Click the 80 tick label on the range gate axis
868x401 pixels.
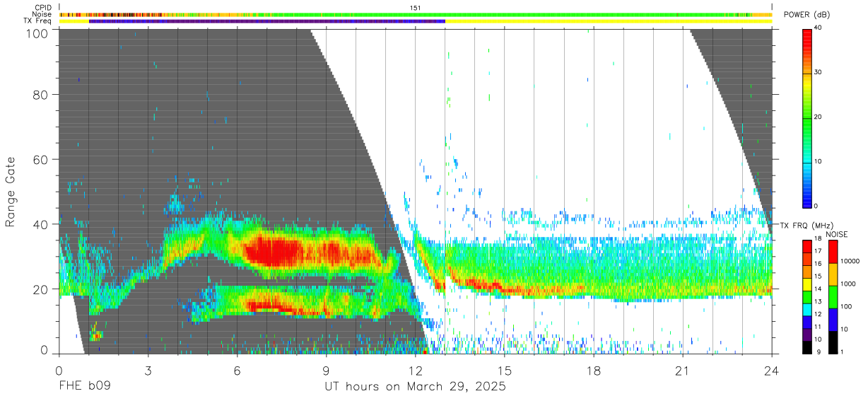[40, 95]
